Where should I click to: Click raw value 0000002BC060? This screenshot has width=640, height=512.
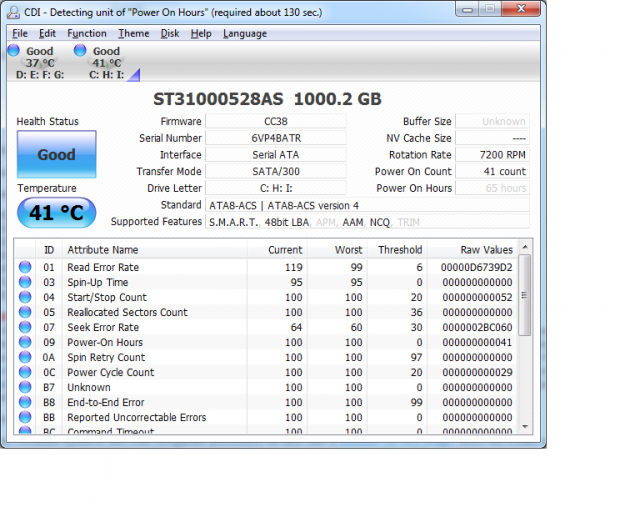[477, 327]
